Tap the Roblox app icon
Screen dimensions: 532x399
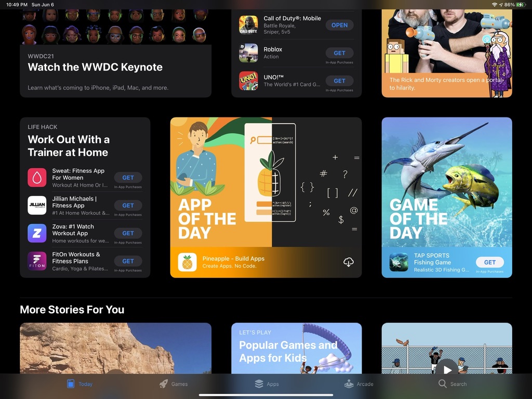[248, 52]
